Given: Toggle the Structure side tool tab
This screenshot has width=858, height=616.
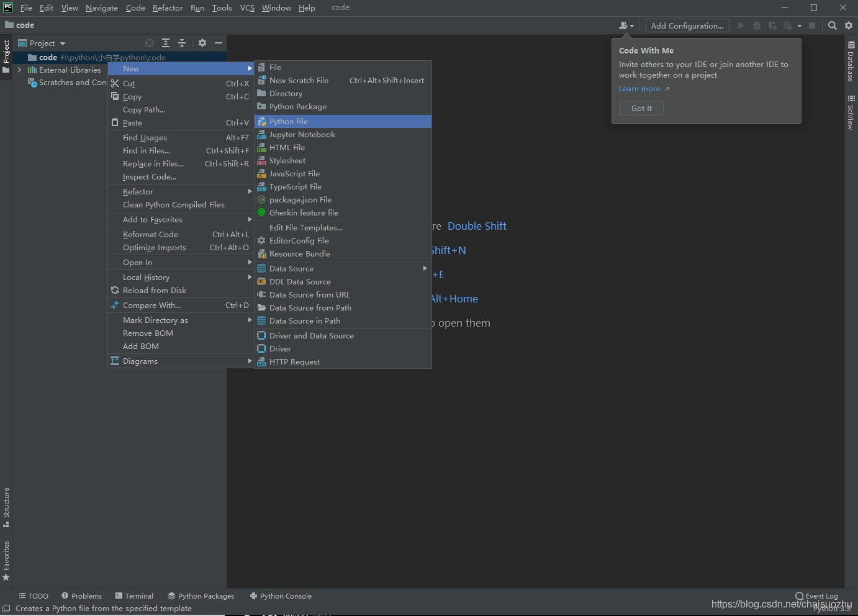Looking at the screenshot, I should [x=6, y=507].
